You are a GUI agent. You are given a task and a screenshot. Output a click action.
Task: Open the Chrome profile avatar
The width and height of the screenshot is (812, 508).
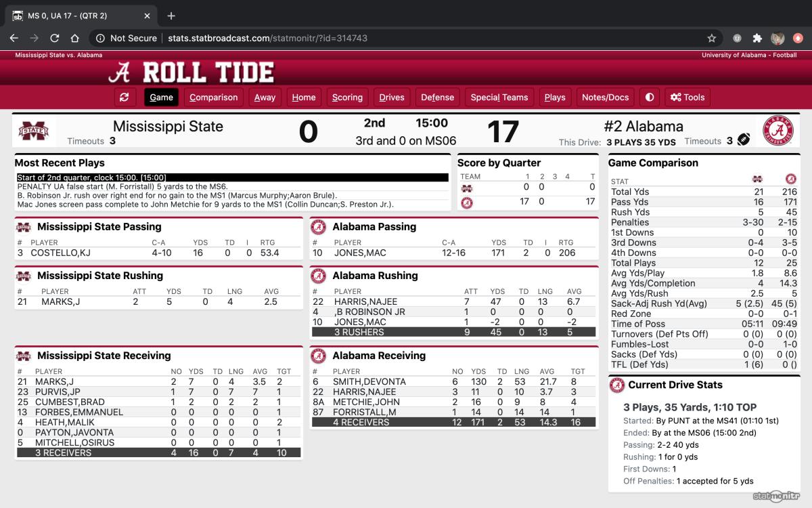click(x=777, y=38)
